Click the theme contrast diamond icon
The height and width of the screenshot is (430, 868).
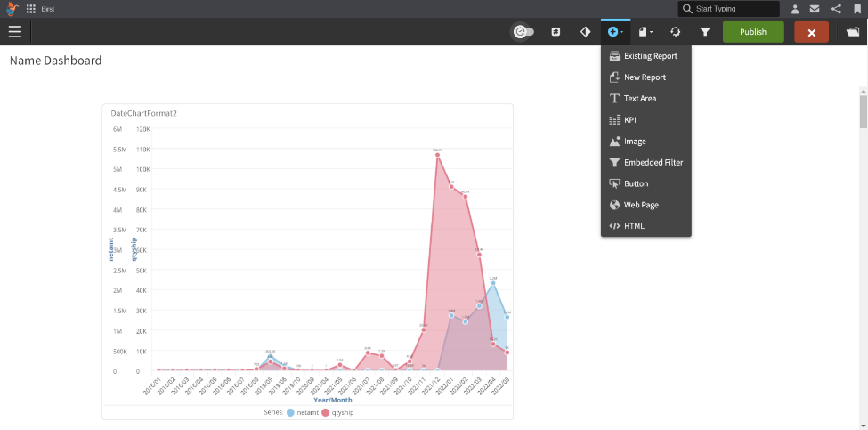click(585, 32)
